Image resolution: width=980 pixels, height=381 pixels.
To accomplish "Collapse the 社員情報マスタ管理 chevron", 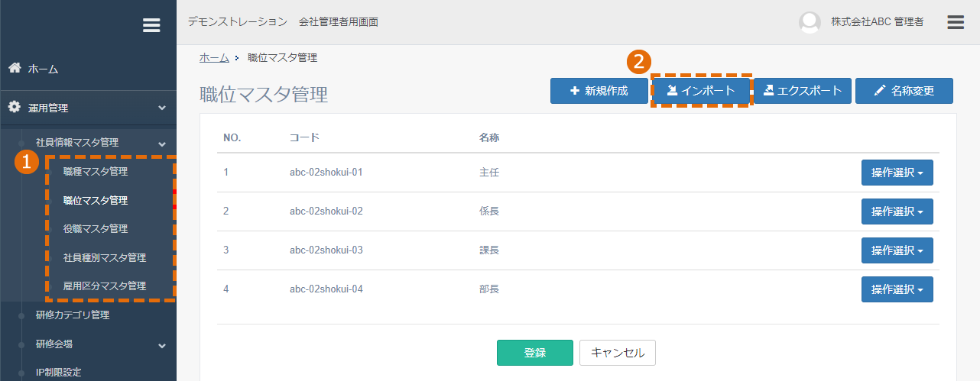I will (162, 143).
